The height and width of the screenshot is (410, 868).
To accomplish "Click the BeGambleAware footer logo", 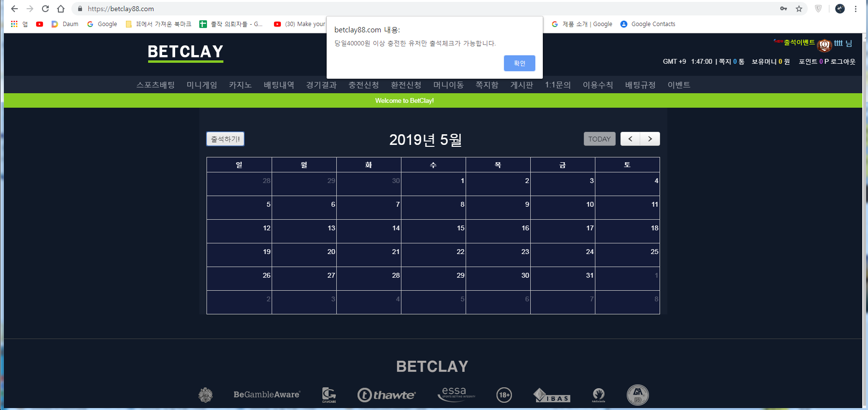I will (267, 395).
